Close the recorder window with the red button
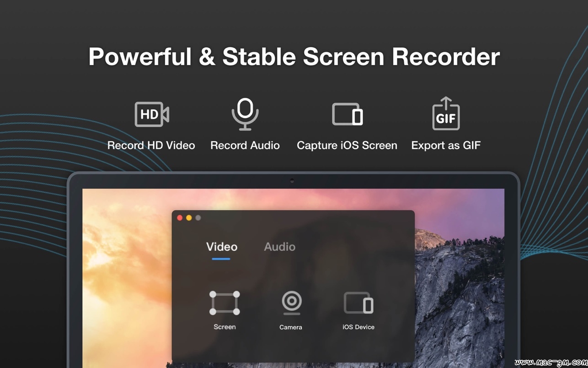The image size is (588, 368). [180, 218]
